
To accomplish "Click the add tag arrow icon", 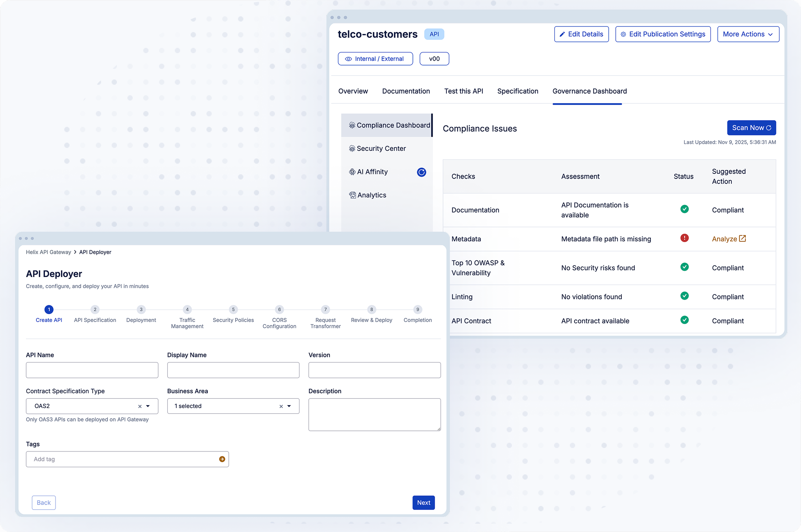I will (x=222, y=459).
